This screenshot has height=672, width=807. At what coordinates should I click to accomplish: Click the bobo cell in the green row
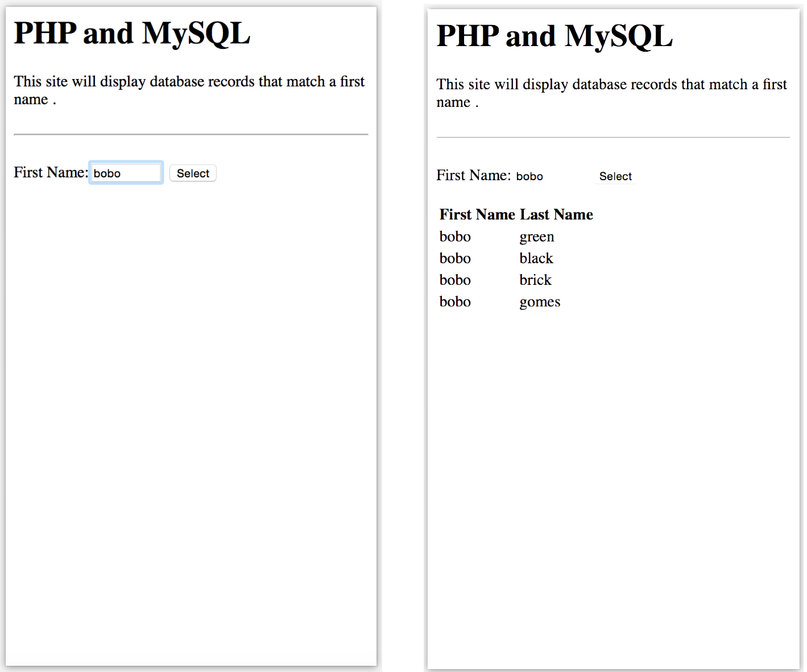tap(455, 237)
